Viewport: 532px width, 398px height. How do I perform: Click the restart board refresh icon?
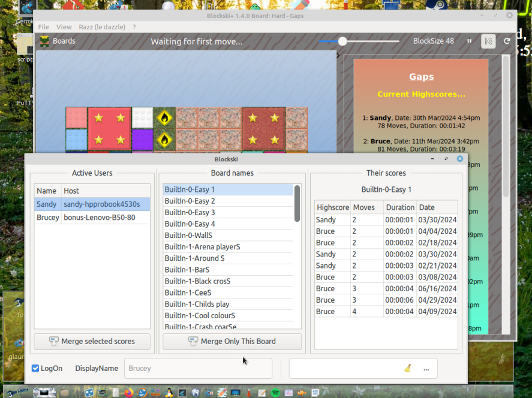pyautogui.click(x=507, y=41)
